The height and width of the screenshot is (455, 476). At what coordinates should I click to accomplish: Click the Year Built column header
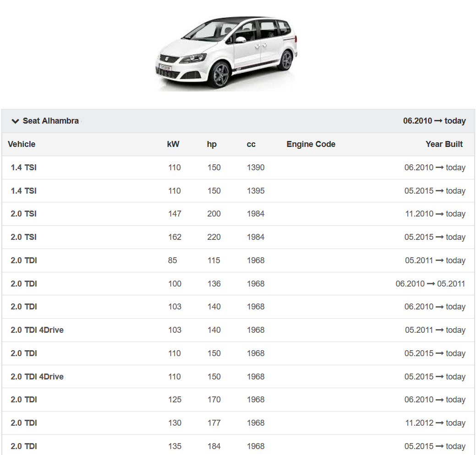click(x=444, y=144)
